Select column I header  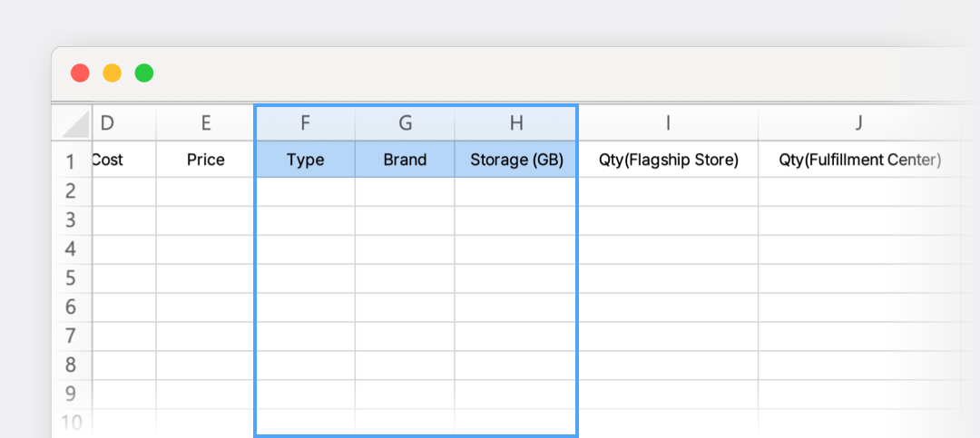click(x=668, y=123)
